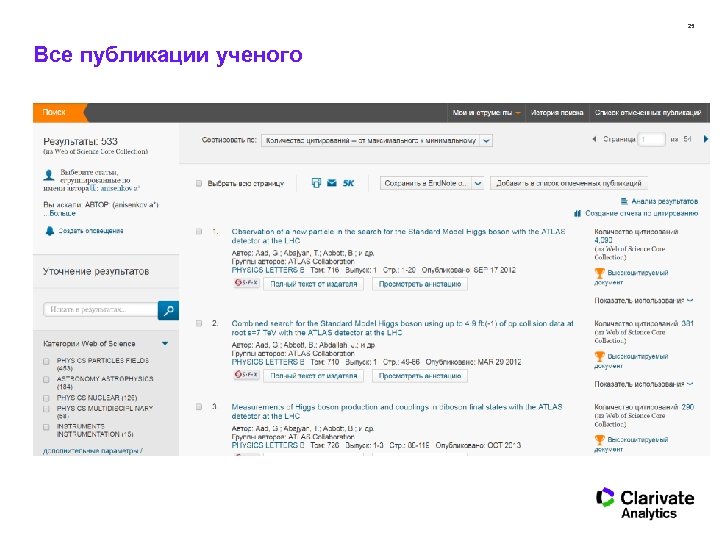The width and height of the screenshot is (720, 540).
Task: Open the sort by citation count dropdown
Action: point(377,141)
